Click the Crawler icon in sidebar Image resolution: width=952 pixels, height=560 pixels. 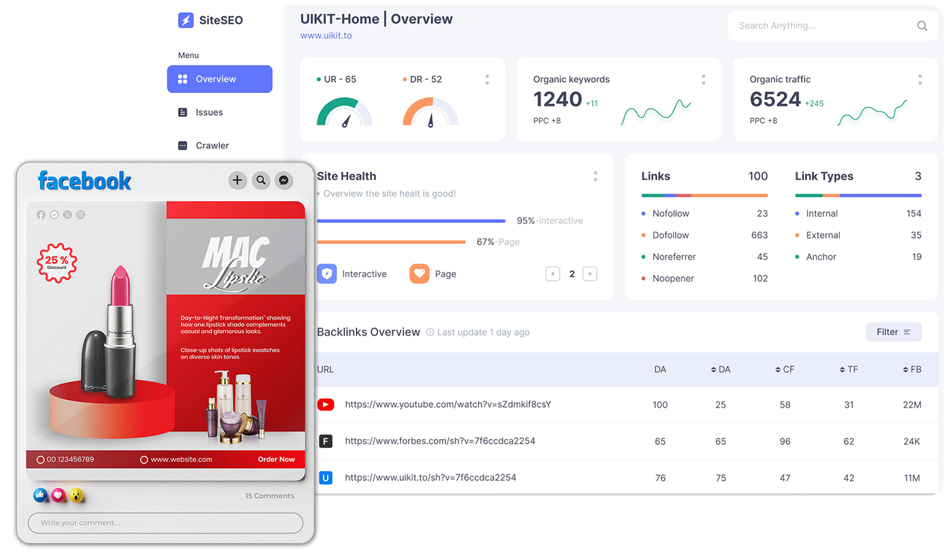click(x=182, y=145)
